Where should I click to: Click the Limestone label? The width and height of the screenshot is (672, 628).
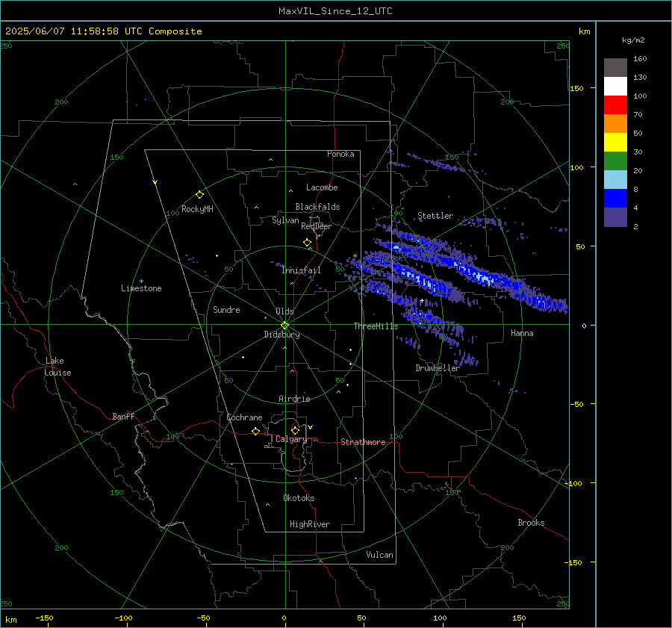pyautogui.click(x=141, y=288)
